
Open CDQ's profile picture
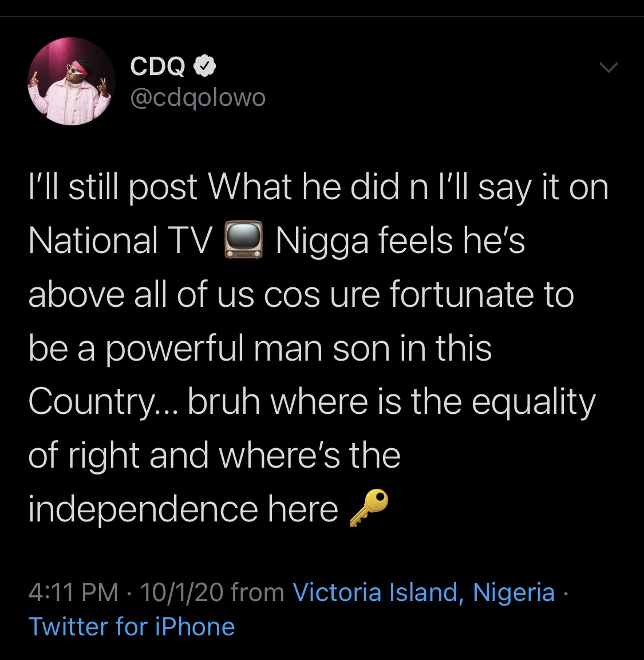pos(72,81)
